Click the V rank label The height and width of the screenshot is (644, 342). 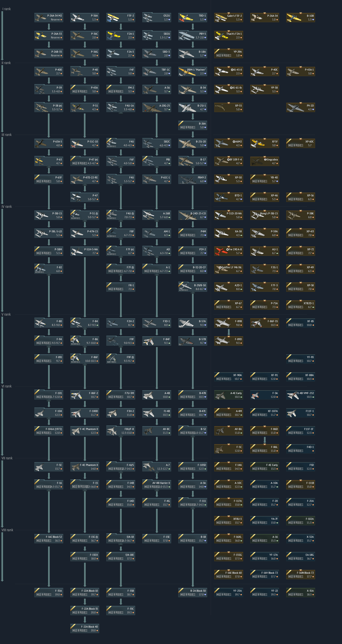pyautogui.click(x=6, y=315)
